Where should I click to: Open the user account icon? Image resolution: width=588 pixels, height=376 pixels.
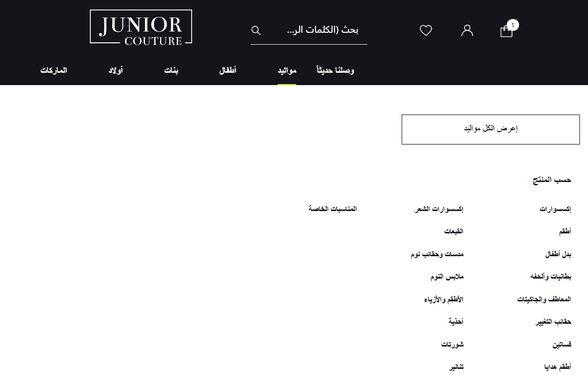click(x=467, y=30)
